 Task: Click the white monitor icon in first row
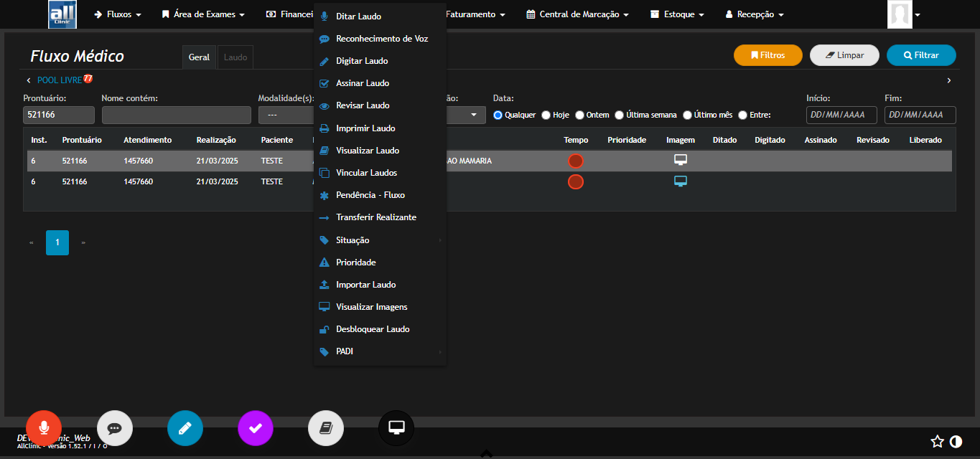[x=681, y=161]
